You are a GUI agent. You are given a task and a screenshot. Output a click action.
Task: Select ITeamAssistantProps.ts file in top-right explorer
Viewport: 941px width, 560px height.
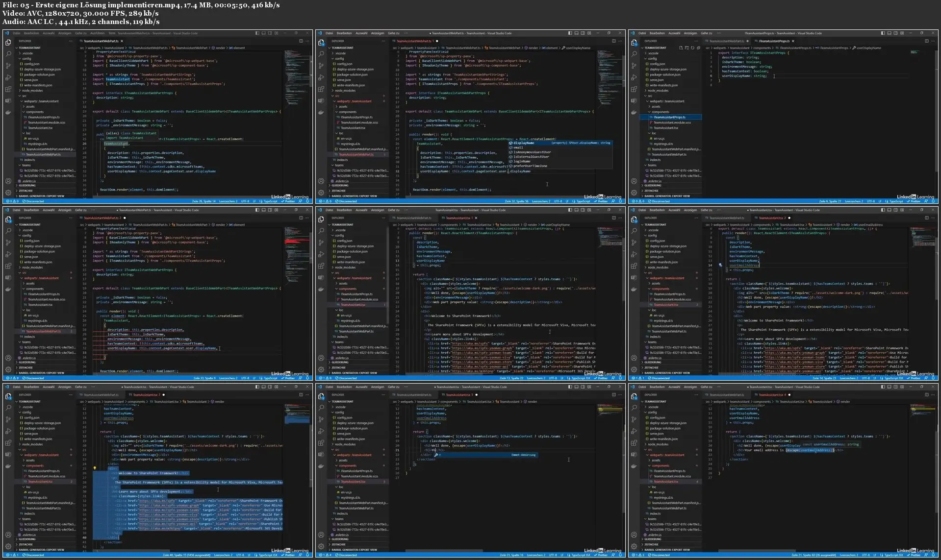tap(671, 117)
